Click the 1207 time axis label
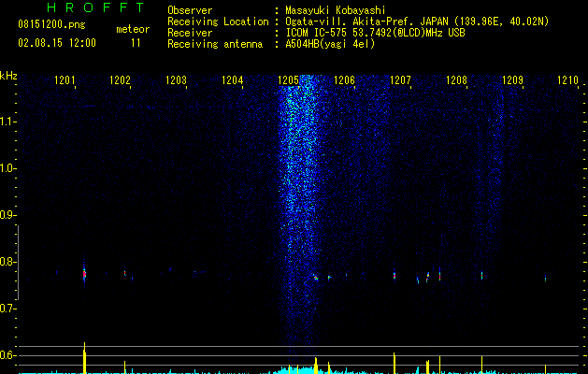 [x=400, y=79]
